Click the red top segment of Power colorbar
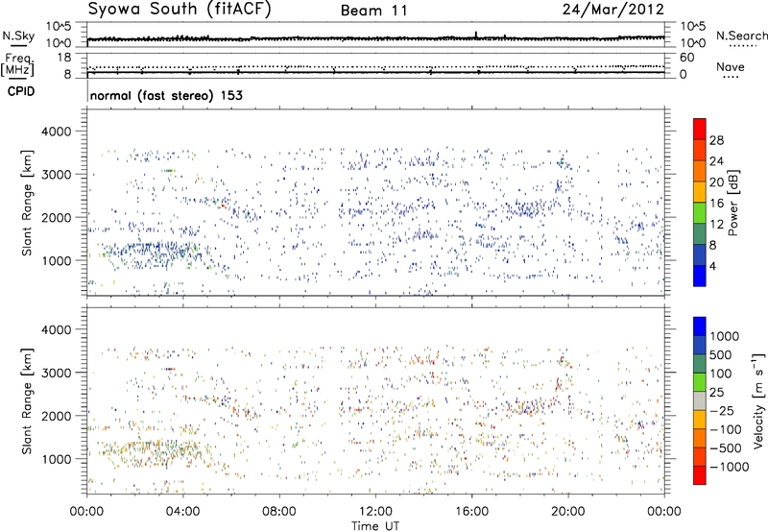This screenshot has width=768, height=532. (x=700, y=129)
